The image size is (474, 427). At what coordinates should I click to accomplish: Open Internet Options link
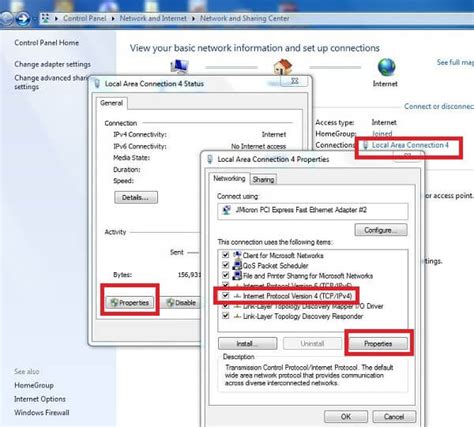[x=40, y=399]
